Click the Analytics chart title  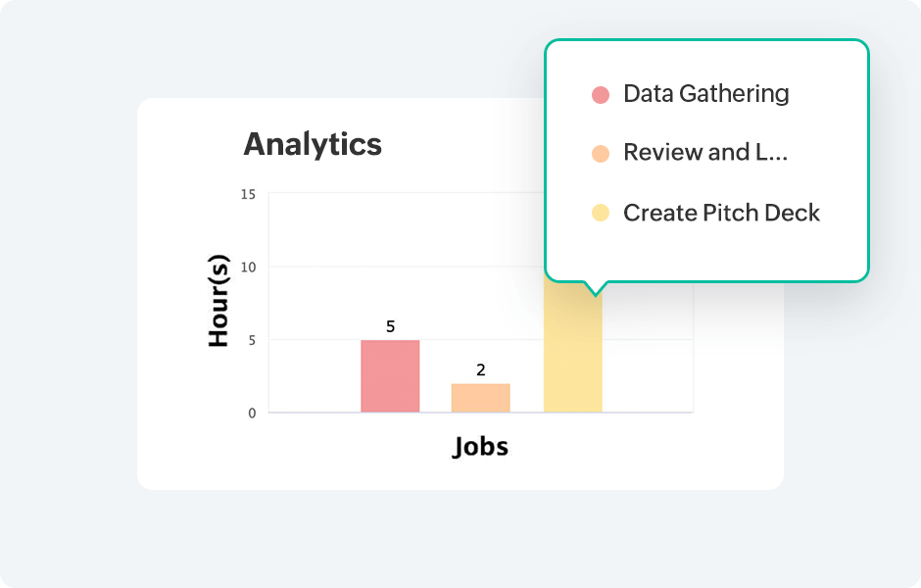tap(313, 145)
